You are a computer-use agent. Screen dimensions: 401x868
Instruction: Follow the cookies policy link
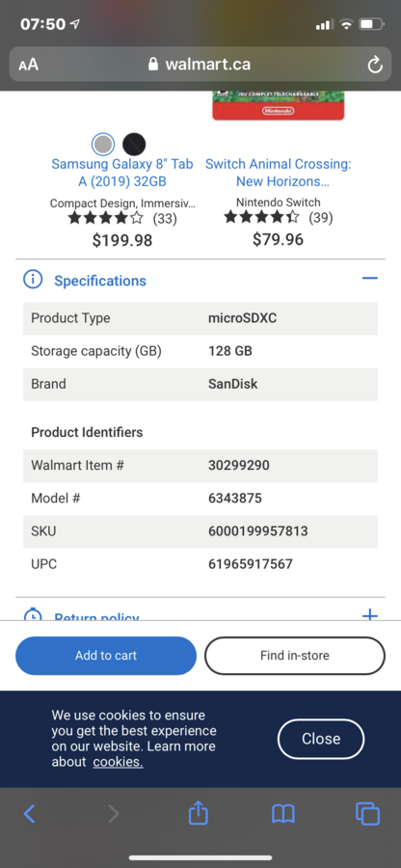pyautogui.click(x=118, y=762)
